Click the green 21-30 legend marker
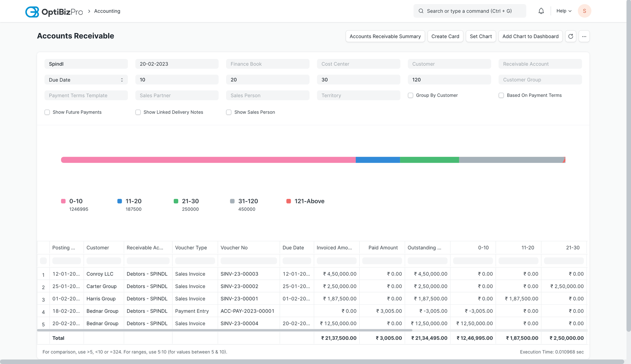Viewport: 631px width, 364px height. click(176, 201)
